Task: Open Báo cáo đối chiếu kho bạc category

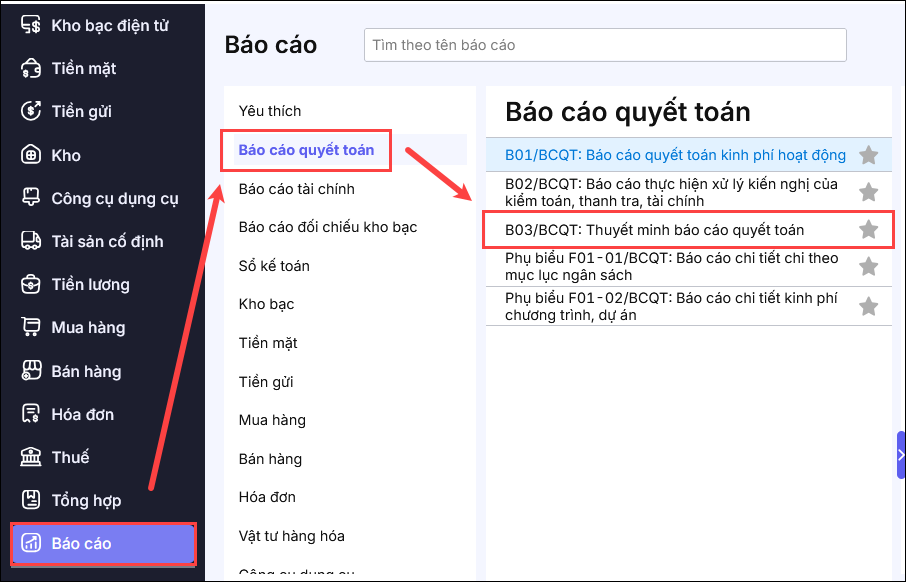Action: (x=328, y=227)
